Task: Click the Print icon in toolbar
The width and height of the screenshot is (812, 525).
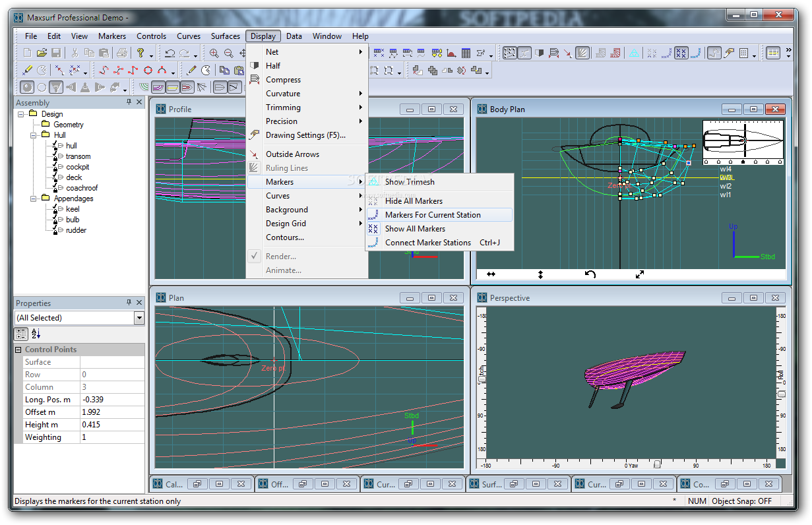Action: pyautogui.click(x=121, y=53)
